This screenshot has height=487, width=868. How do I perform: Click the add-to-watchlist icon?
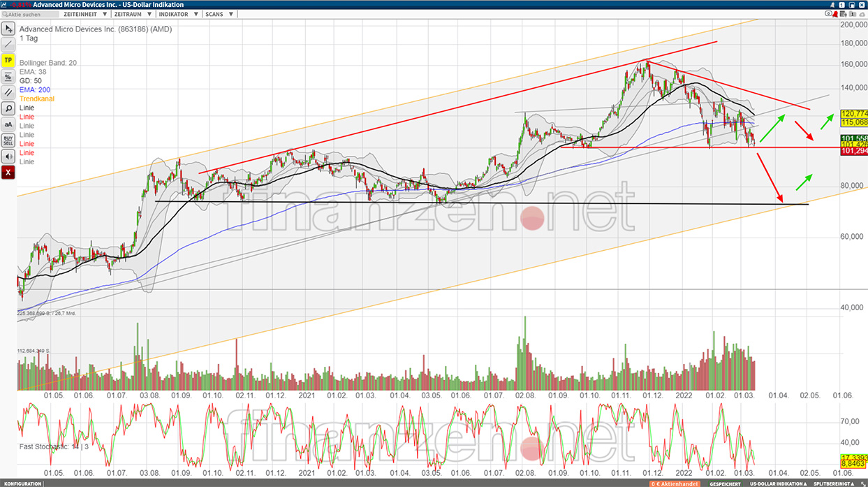point(843,14)
